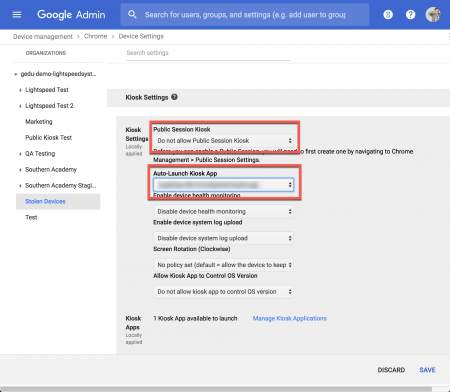Click the search magnifier icon
450x392 pixels.
132,15
